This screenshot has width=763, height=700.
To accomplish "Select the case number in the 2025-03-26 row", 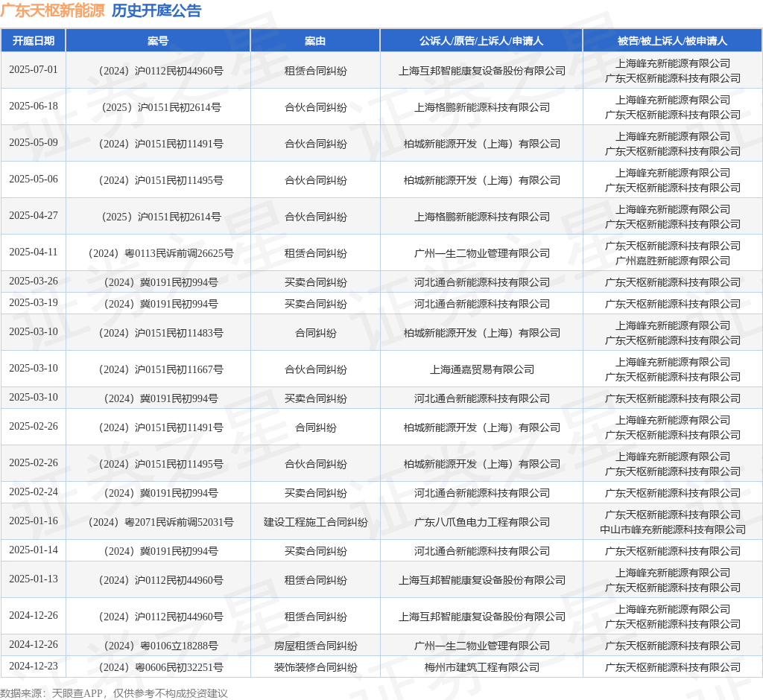I will point(161,283).
